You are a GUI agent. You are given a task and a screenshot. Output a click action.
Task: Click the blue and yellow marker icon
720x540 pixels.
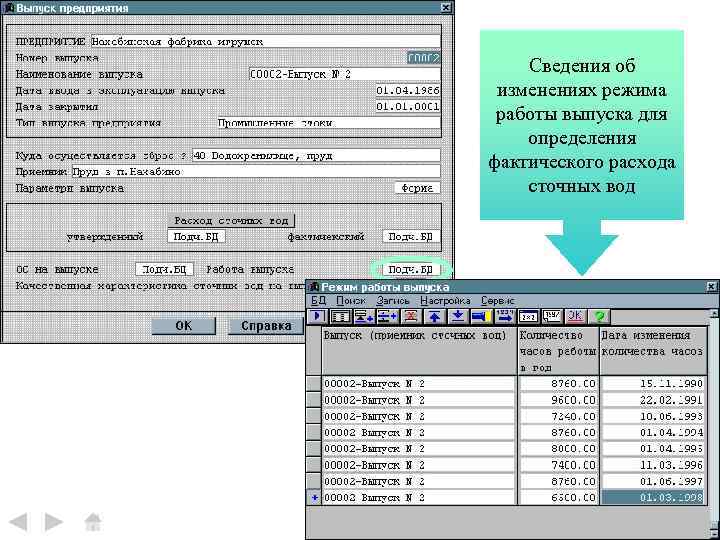tap(481, 316)
